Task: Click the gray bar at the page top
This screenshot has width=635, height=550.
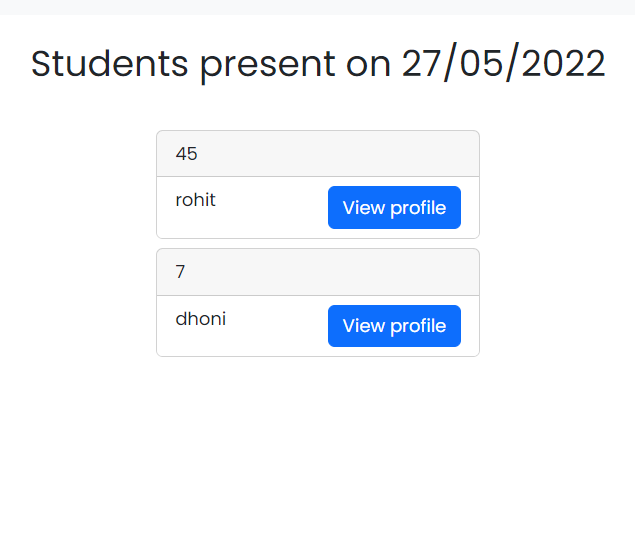Action: 317,7
